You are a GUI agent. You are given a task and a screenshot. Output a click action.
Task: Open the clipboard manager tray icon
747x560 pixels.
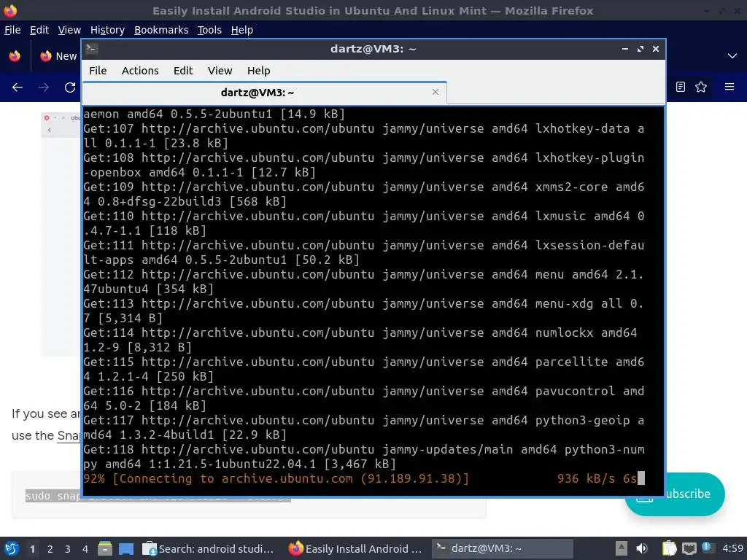coord(670,548)
